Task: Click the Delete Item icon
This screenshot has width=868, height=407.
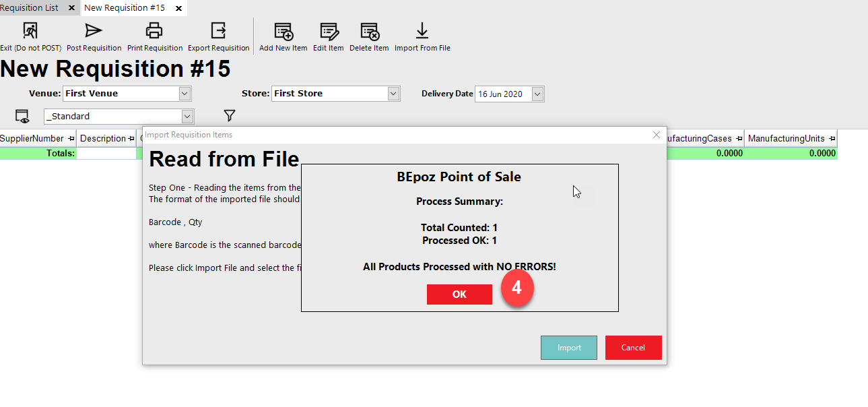Action: (370, 31)
